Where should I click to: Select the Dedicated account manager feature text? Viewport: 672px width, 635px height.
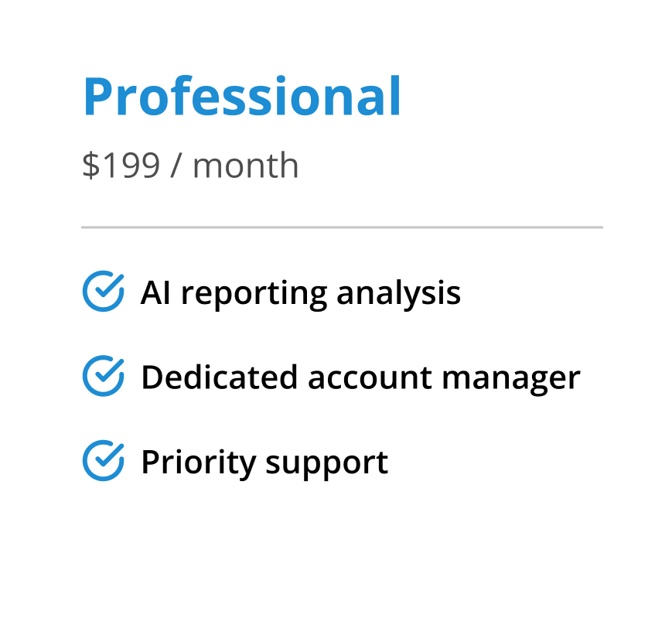[x=360, y=377]
